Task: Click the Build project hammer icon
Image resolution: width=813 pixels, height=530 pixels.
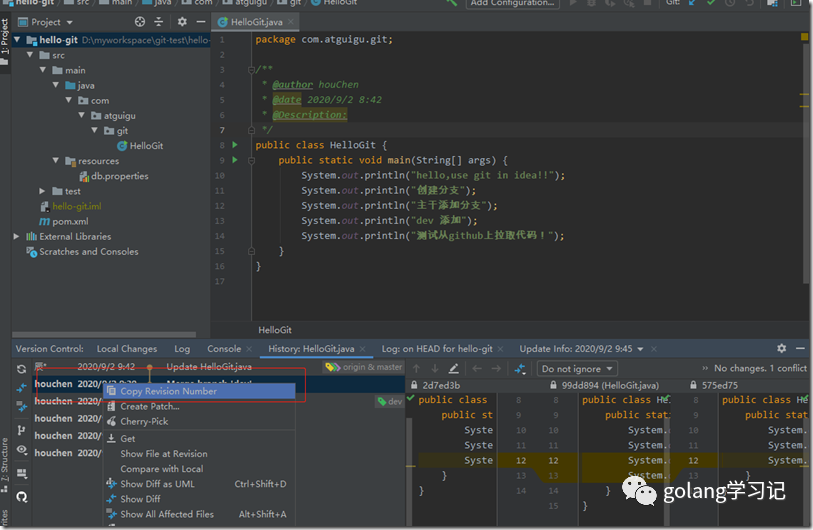Action: point(452,3)
